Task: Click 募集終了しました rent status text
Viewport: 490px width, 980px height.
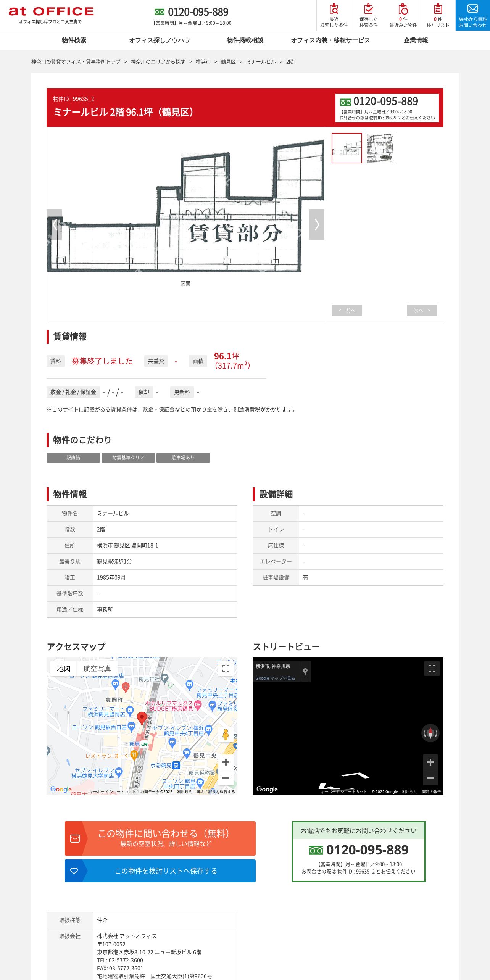Action: [102, 361]
